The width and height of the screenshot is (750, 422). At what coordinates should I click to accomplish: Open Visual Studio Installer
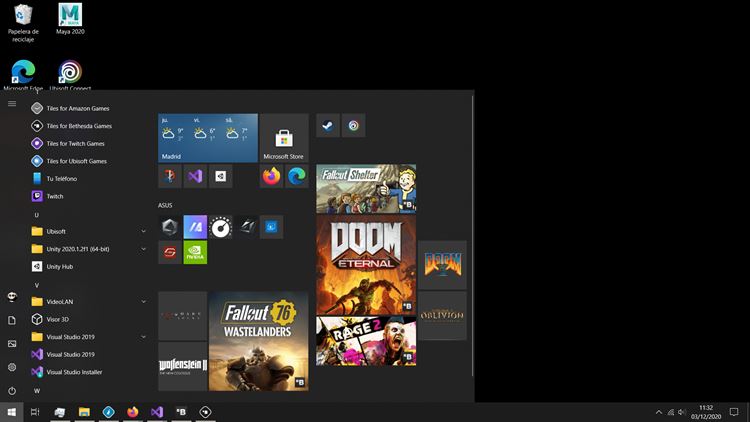coord(88,372)
